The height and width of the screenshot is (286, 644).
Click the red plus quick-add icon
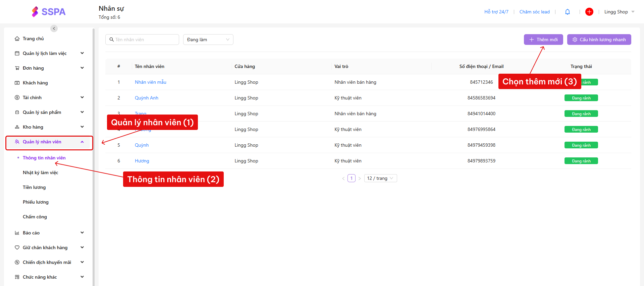[x=589, y=12]
